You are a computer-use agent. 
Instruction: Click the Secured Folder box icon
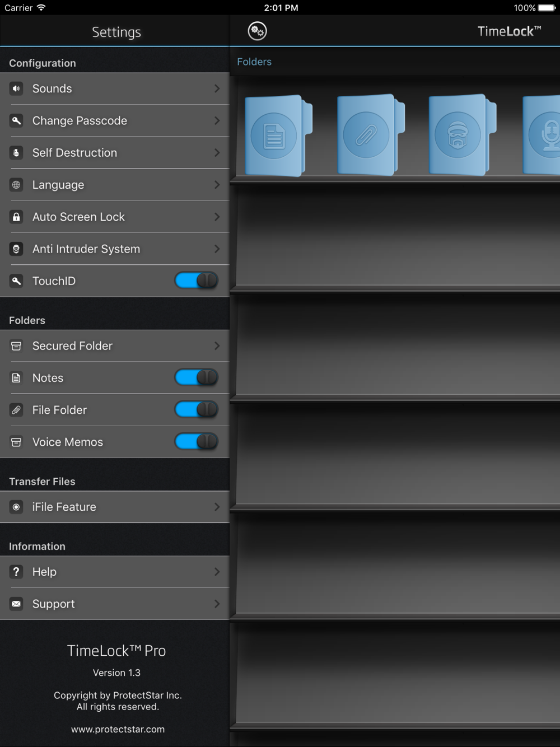point(16,346)
